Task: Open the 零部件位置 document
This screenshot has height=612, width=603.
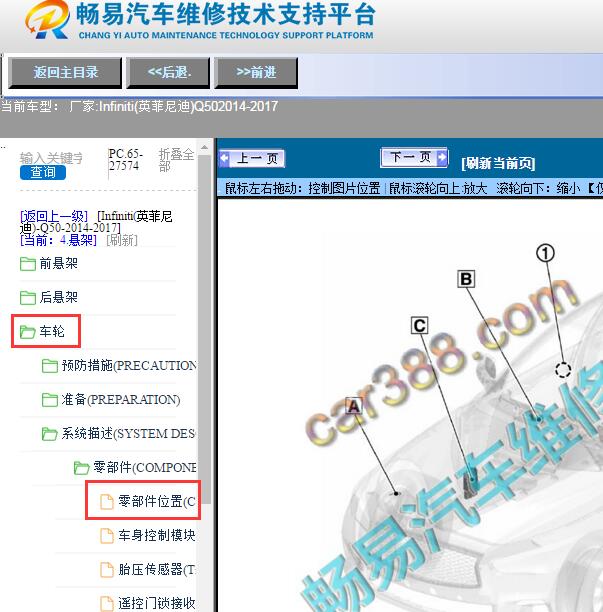Action: [x=157, y=502]
